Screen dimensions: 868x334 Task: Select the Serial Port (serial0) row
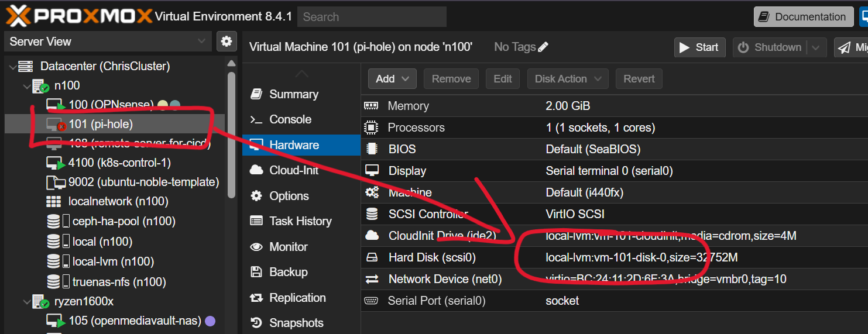pos(614,301)
